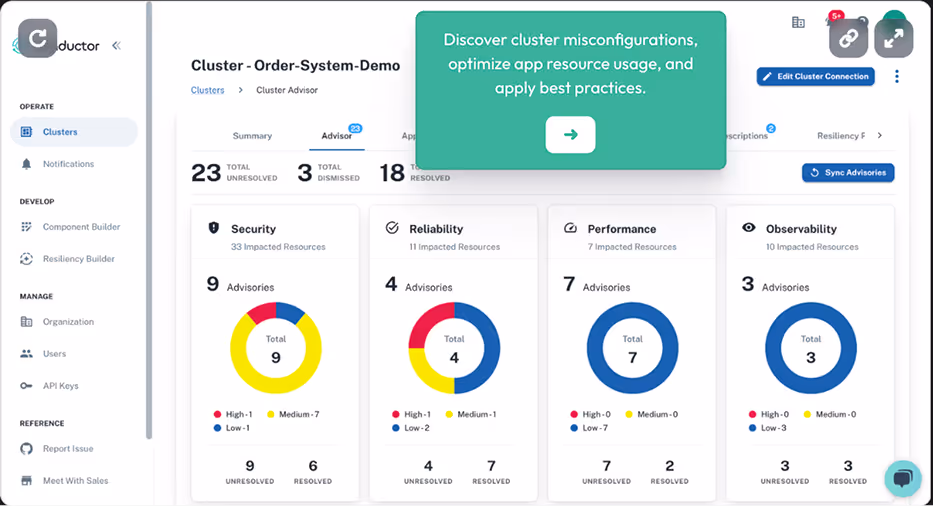The height and width of the screenshot is (506, 933).
Task: Click the Security advisories donut chart
Action: tap(276, 348)
